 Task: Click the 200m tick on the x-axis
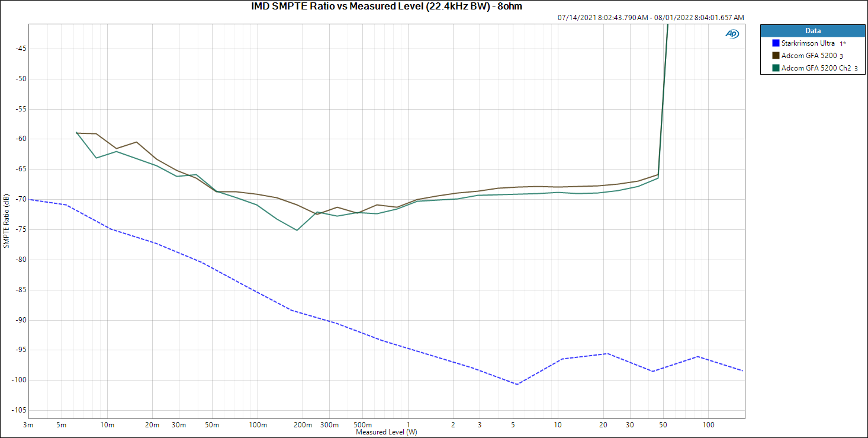pyautogui.click(x=303, y=426)
